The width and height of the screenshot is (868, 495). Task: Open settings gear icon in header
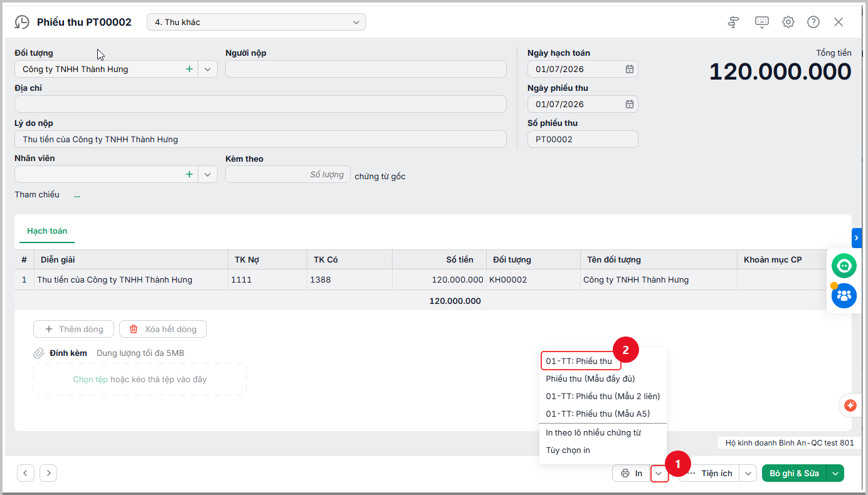(788, 22)
